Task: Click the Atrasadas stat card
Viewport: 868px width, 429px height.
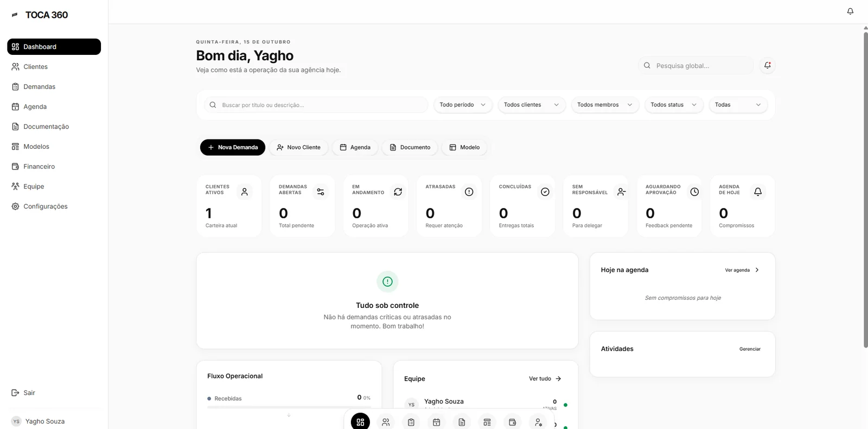Action: coord(449,206)
